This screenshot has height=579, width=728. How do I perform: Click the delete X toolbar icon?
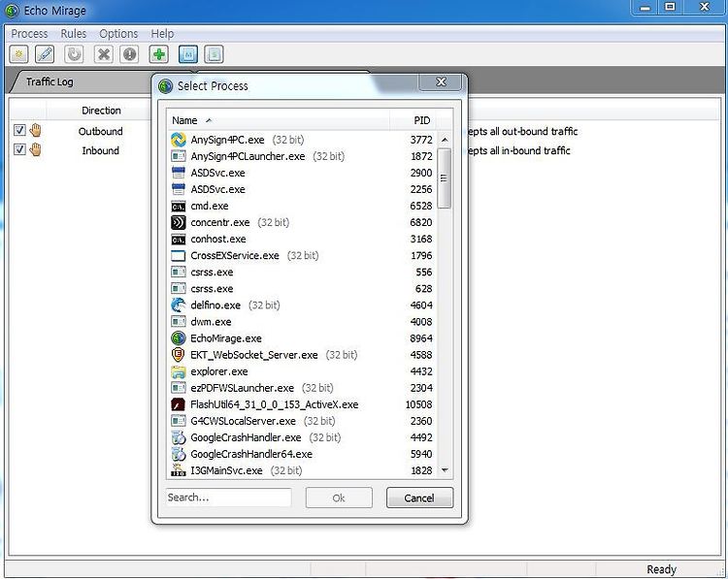click(x=104, y=54)
